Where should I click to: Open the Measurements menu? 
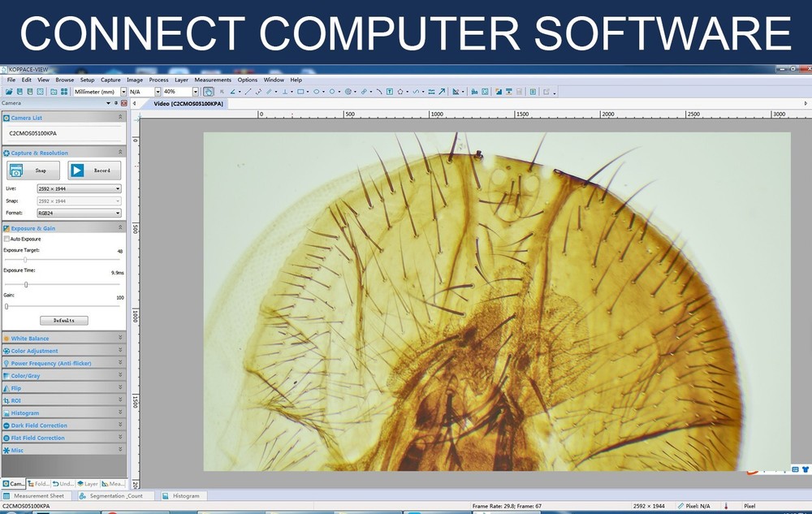(x=213, y=80)
